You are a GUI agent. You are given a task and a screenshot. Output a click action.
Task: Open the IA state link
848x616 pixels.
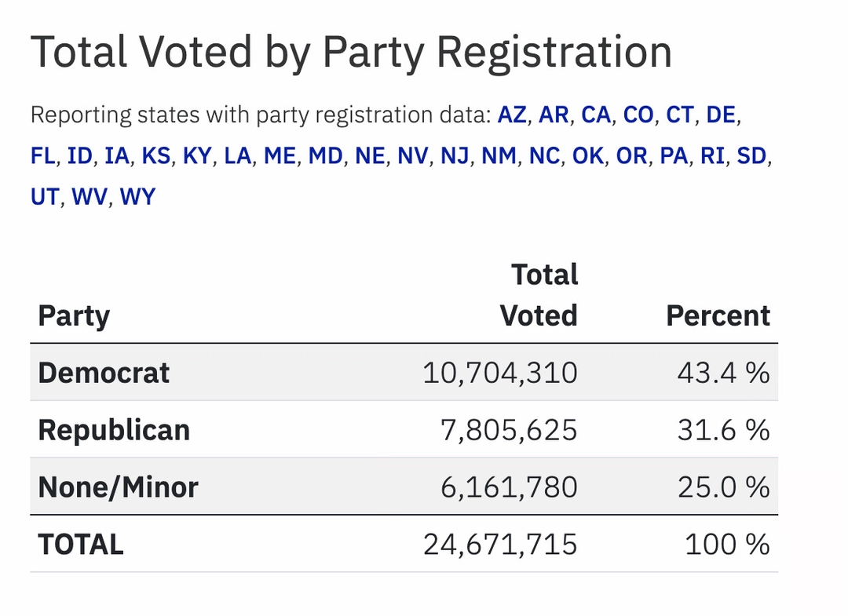point(117,155)
